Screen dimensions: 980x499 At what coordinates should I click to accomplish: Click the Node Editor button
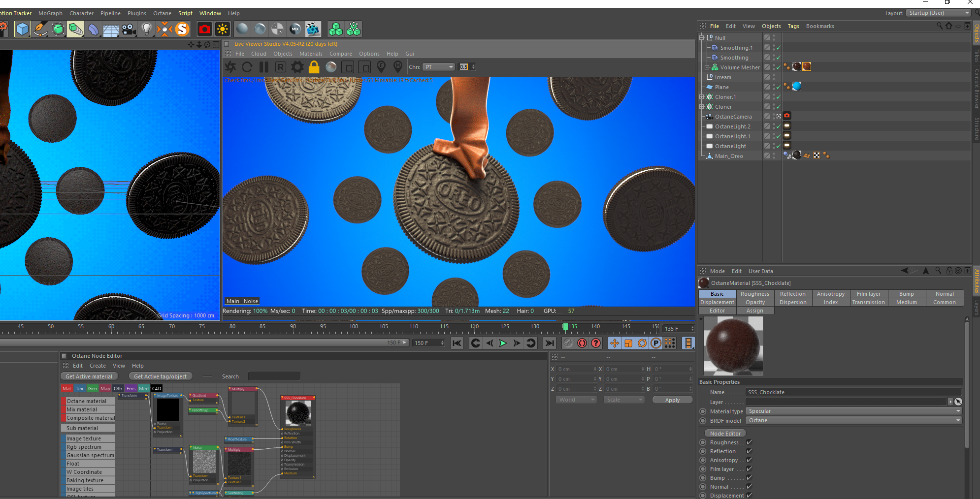click(x=725, y=434)
